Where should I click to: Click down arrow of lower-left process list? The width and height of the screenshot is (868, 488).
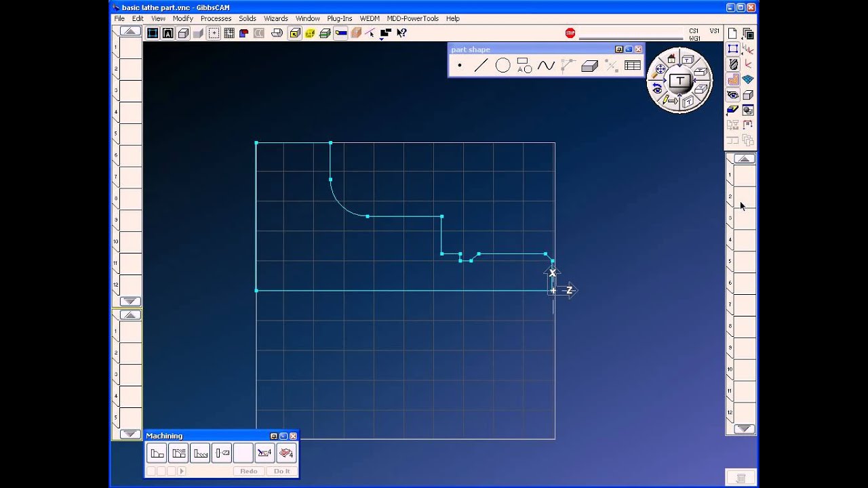(131, 434)
